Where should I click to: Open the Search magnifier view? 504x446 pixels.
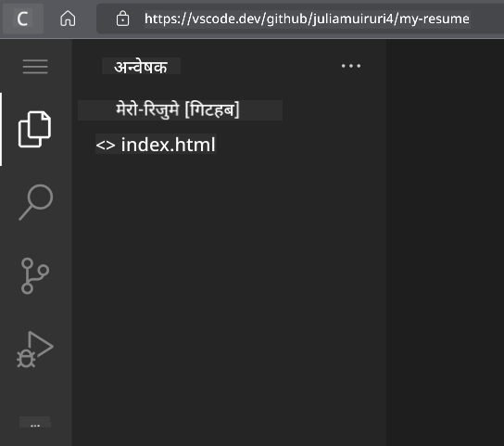coord(36,202)
